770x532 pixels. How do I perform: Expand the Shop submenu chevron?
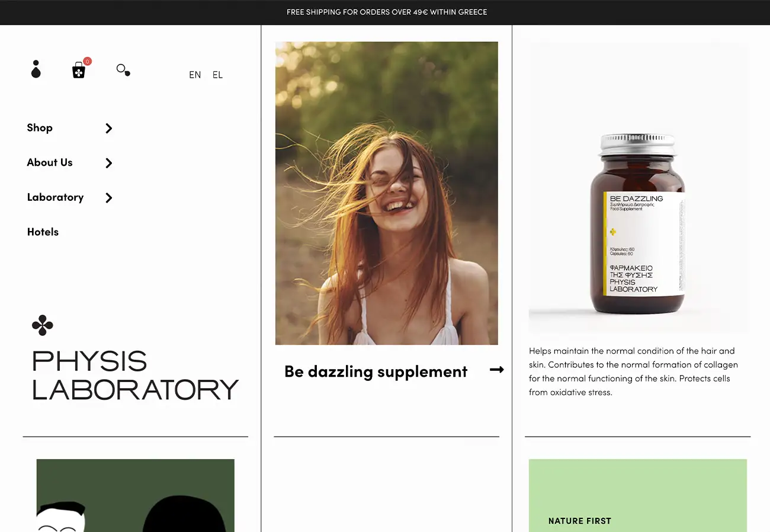tap(109, 128)
